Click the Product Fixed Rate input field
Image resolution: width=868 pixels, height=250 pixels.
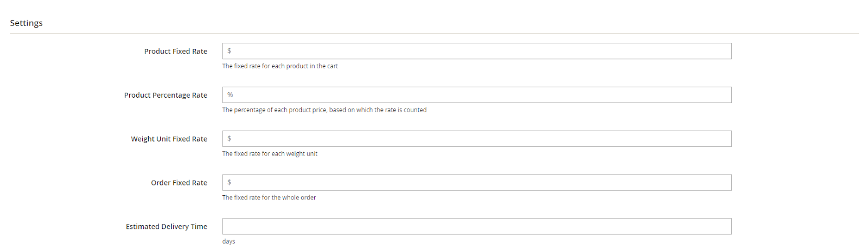(x=476, y=51)
